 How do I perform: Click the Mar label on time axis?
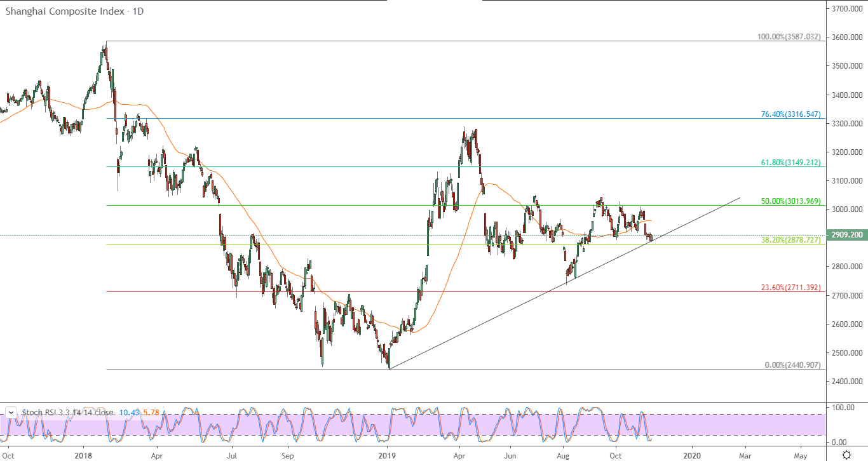coord(745,455)
